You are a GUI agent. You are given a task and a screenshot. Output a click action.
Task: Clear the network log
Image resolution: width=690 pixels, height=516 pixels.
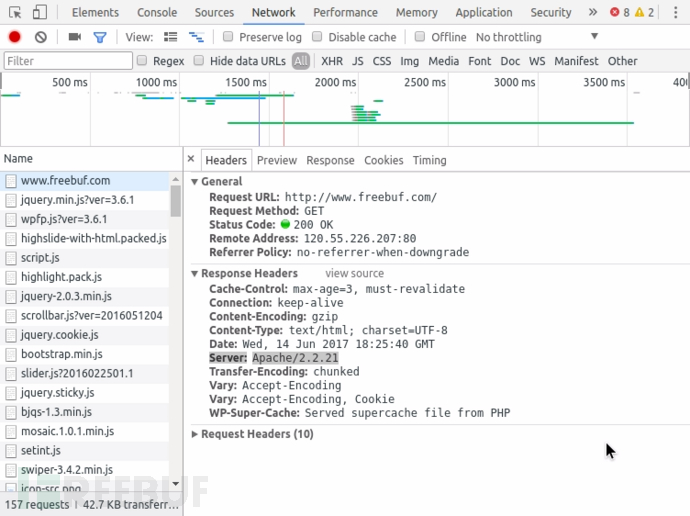pos(41,37)
